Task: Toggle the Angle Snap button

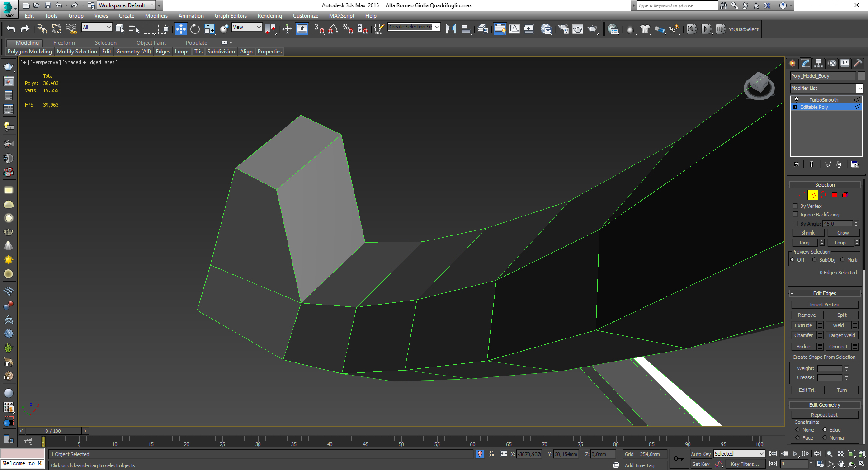Action: coord(333,29)
